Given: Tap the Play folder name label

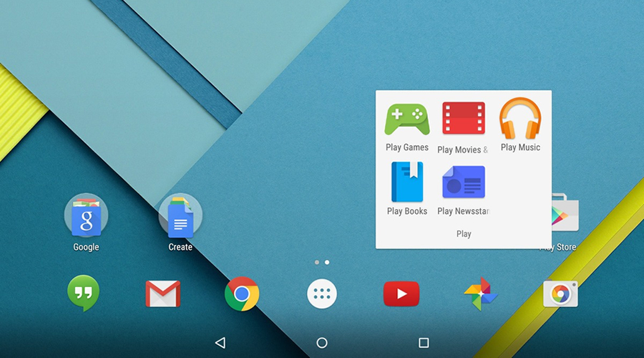Looking at the screenshot, I should tap(464, 234).
